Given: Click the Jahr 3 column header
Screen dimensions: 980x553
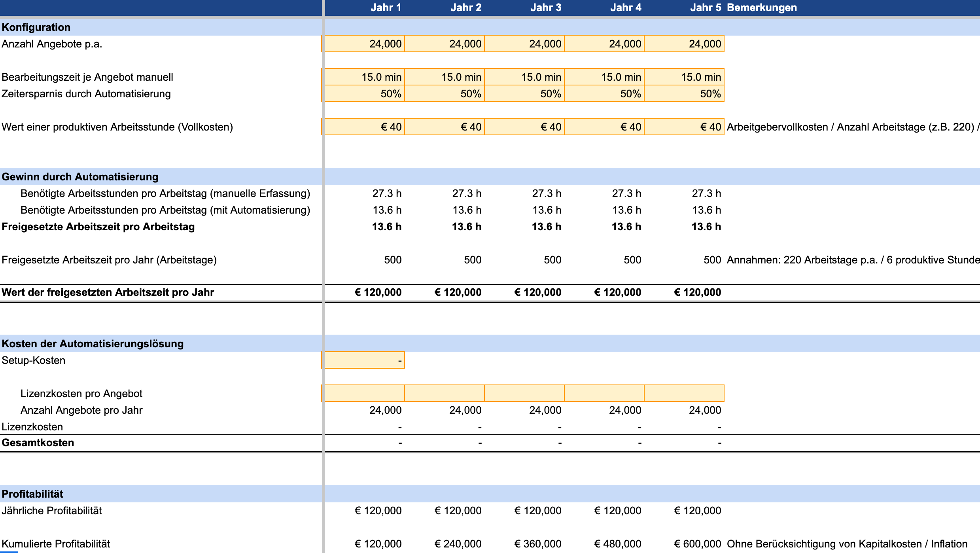Looking at the screenshot, I should [x=546, y=8].
